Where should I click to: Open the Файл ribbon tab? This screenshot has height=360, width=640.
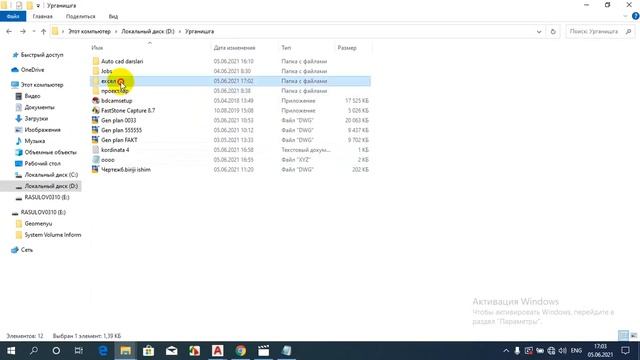click(x=13, y=16)
